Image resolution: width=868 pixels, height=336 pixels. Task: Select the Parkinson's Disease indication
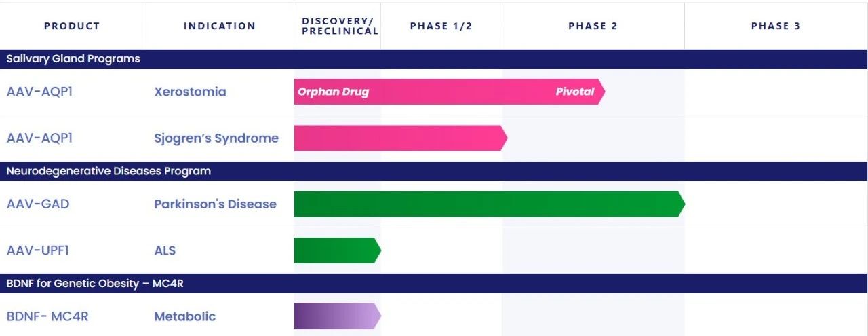[215, 204]
